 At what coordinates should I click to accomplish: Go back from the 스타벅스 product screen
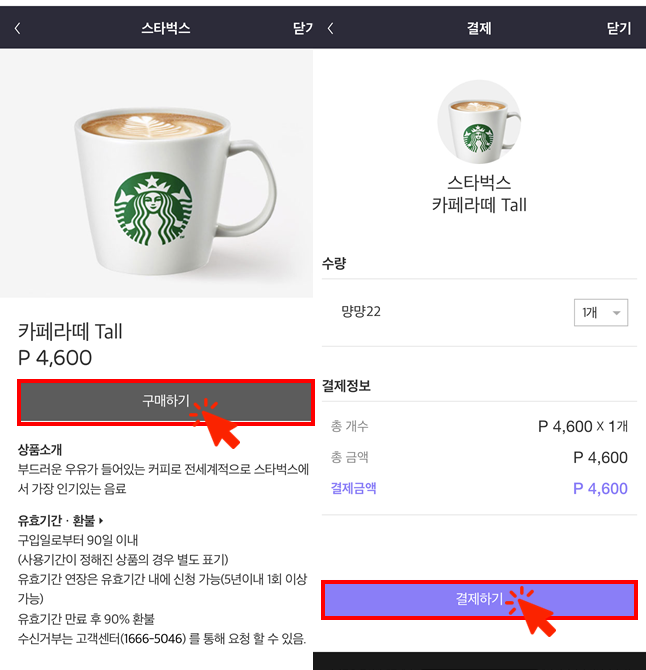click(18, 29)
